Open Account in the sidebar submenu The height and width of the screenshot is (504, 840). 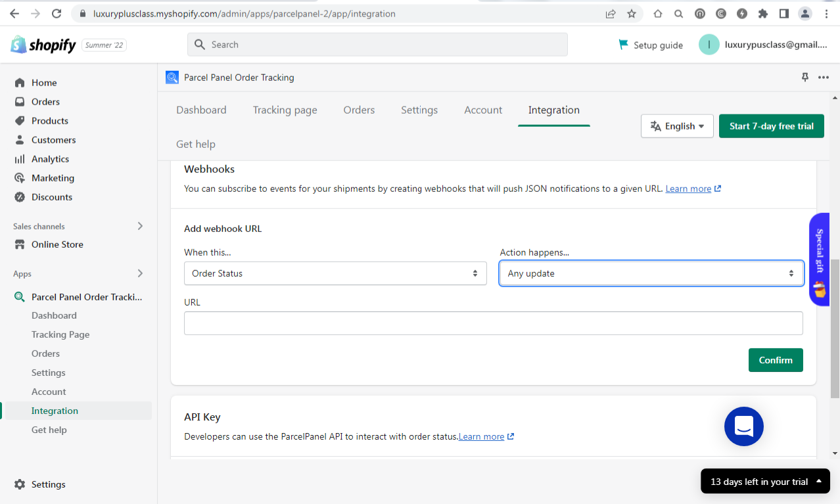(49, 392)
